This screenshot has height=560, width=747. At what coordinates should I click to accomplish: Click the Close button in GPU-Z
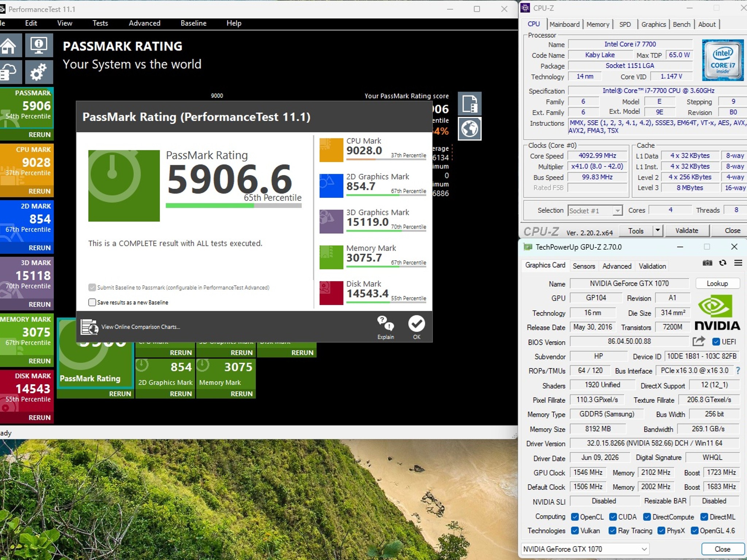pyautogui.click(x=722, y=549)
